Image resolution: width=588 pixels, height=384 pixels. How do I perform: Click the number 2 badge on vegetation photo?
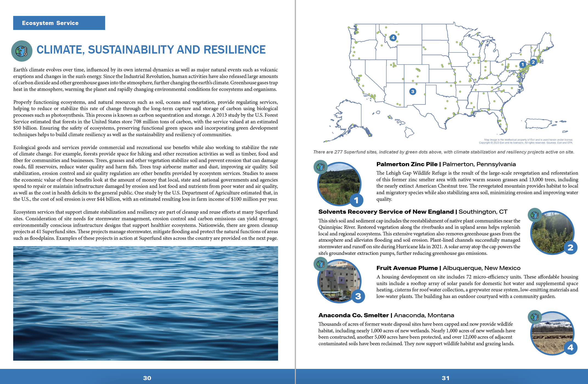(x=570, y=247)
